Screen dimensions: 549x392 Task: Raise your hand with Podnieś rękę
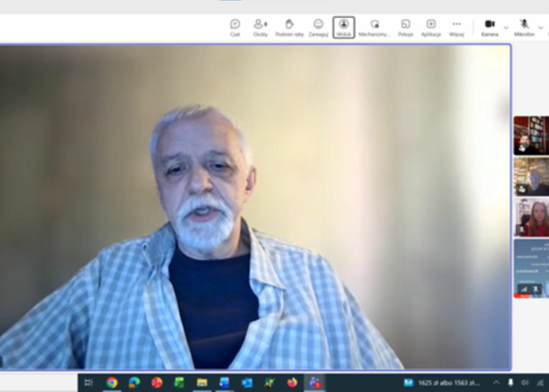click(289, 27)
